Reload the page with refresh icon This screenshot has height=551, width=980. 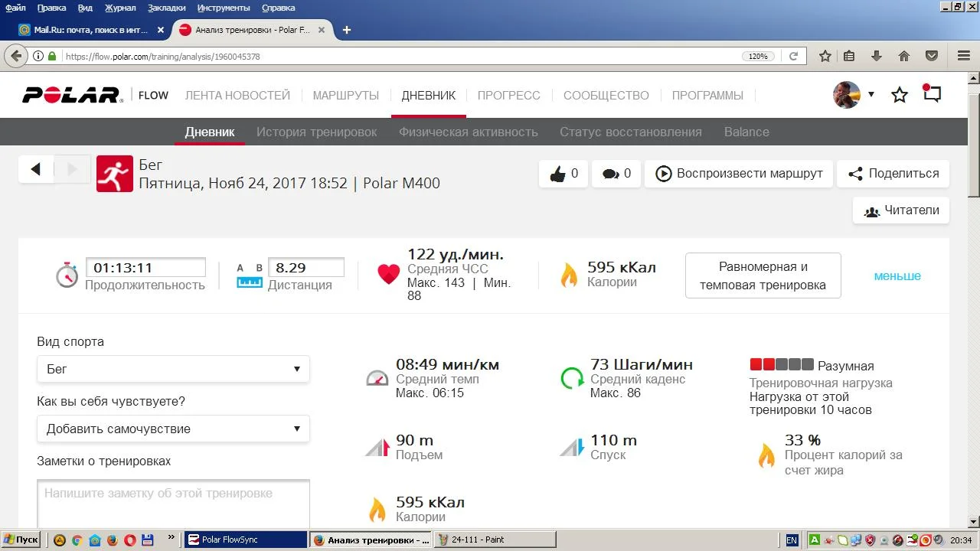coord(794,57)
